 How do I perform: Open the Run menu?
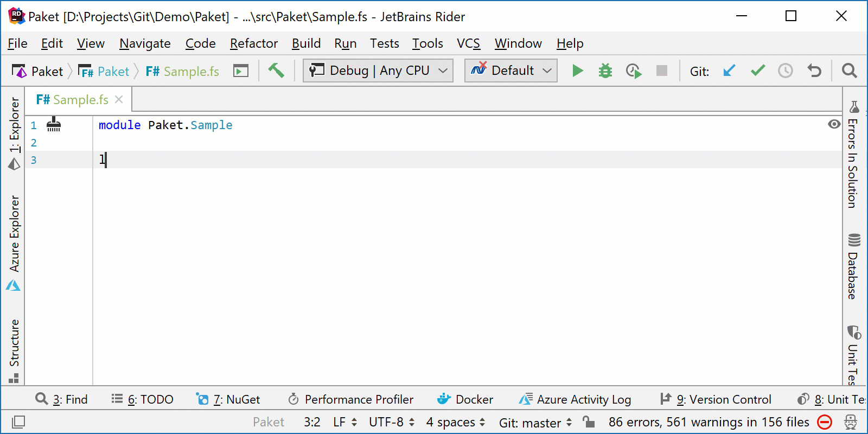346,43
